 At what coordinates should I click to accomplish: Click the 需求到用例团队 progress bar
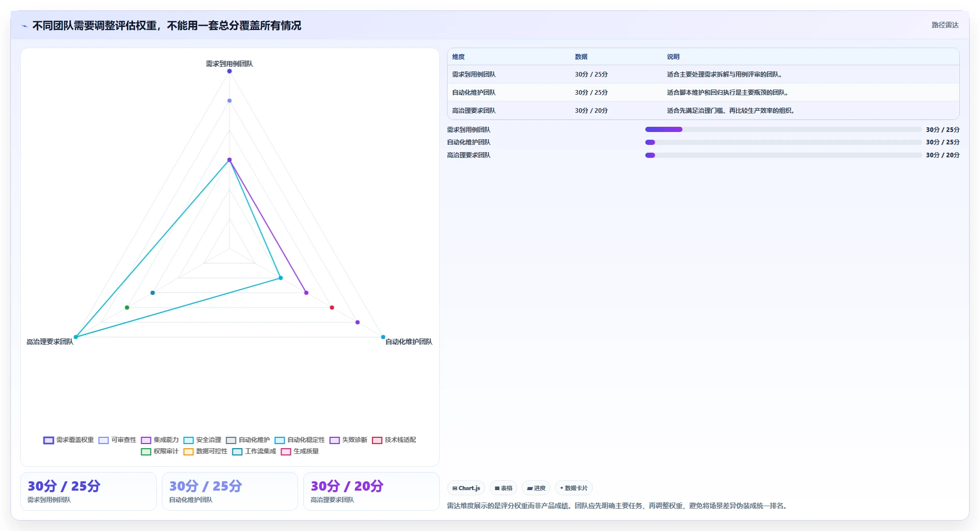point(783,129)
